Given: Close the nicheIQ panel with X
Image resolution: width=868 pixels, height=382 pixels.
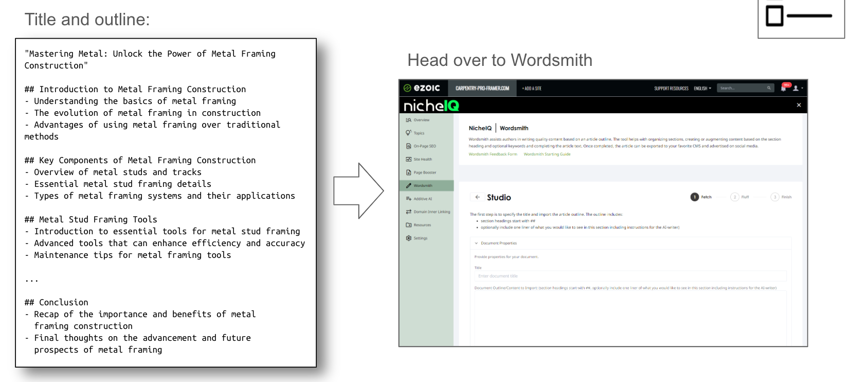Looking at the screenshot, I should point(799,105).
